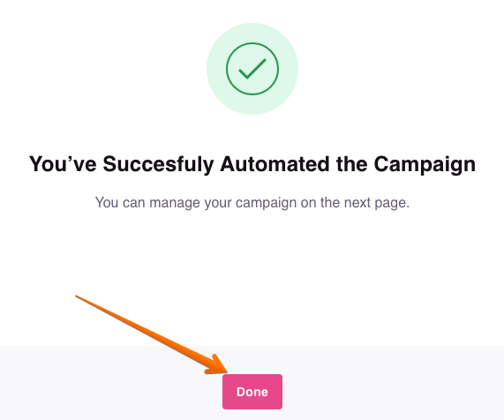Click the orange arrow's tail end
The height and width of the screenshot is (420, 504).
click(77, 296)
